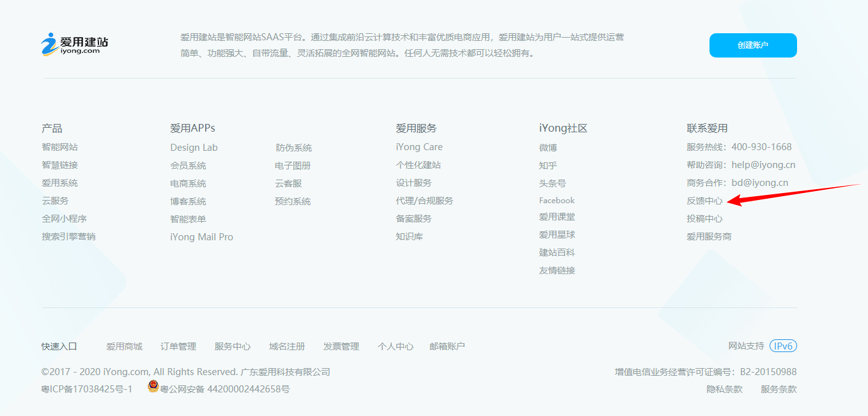Screen dimensions: 868x416
Task: Open the 服务条款 link
Action: 779,389
